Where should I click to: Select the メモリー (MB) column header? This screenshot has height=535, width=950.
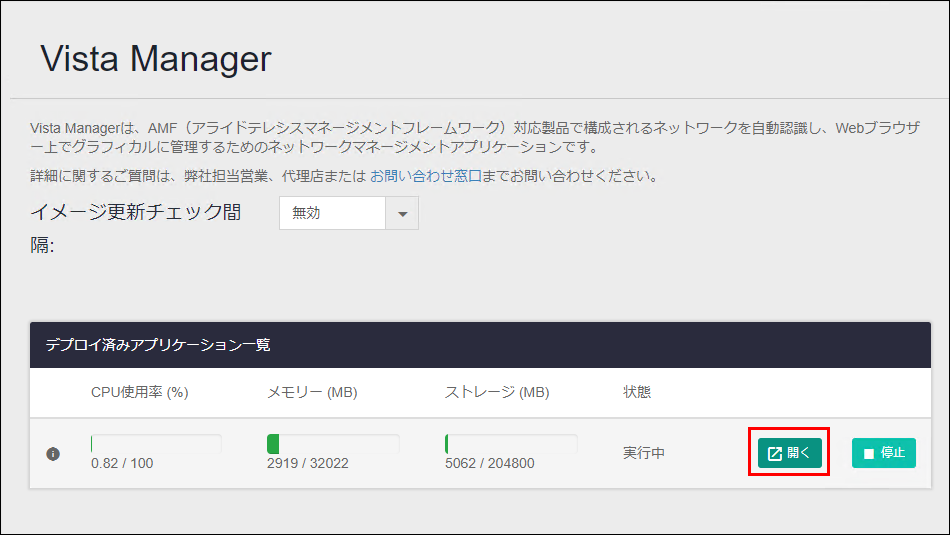click(312, 392)
